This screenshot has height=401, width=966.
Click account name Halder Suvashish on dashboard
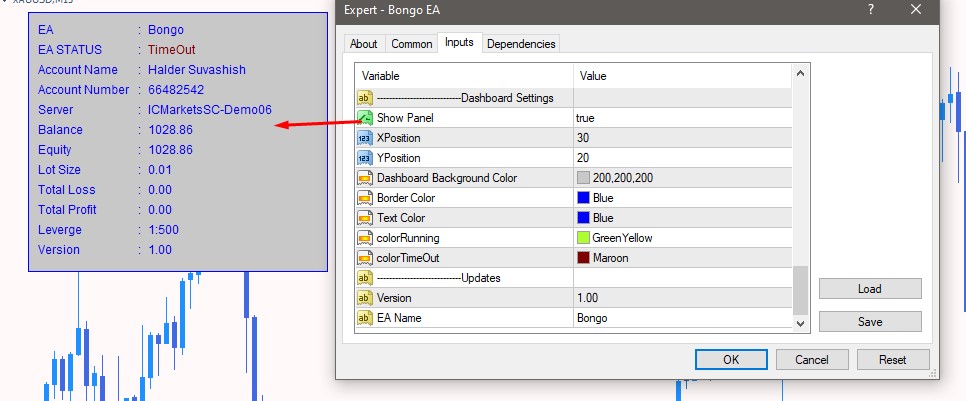(197, 70)
